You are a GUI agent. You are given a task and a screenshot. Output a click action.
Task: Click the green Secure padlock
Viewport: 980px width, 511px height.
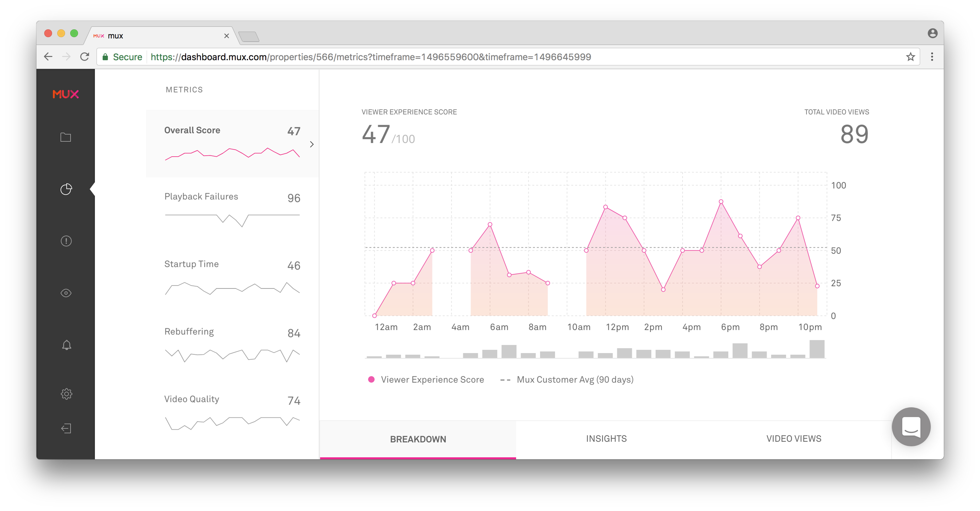[105, 57]
